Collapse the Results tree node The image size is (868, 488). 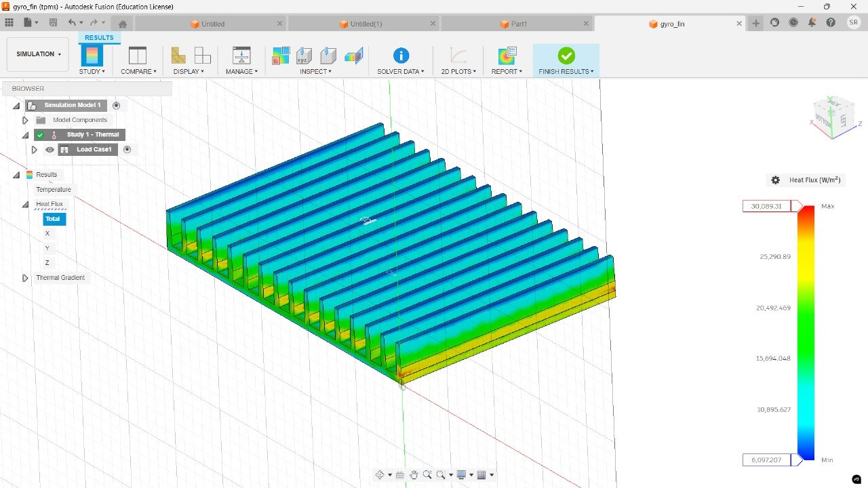click(x=16, y=175)
